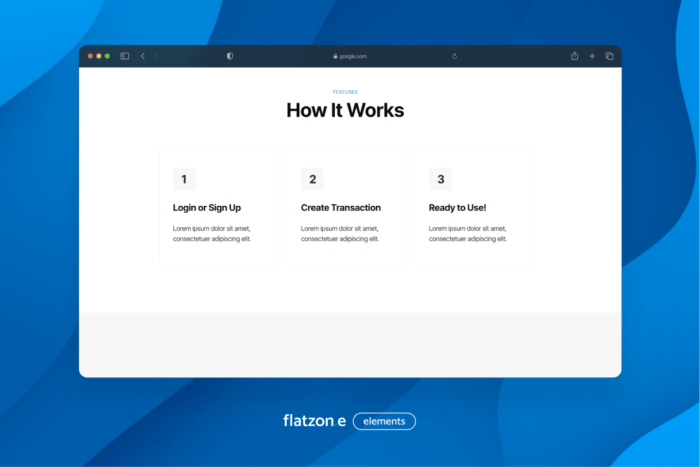Open a new tab with plus icon
700x468 pixels.
point(592,56)
